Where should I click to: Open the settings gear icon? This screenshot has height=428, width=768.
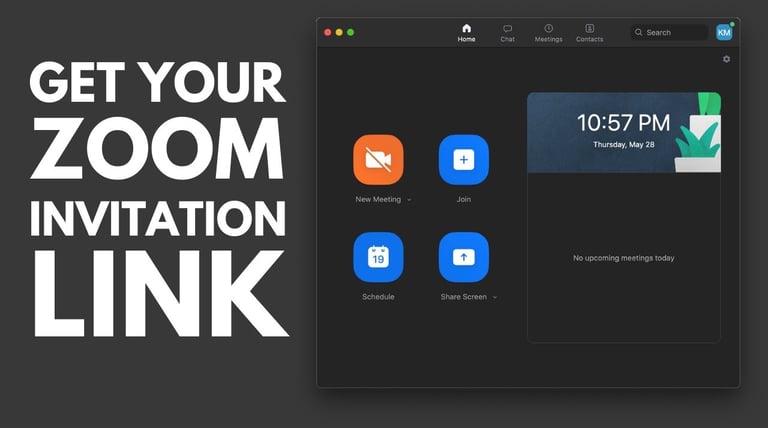pos(726,59)
